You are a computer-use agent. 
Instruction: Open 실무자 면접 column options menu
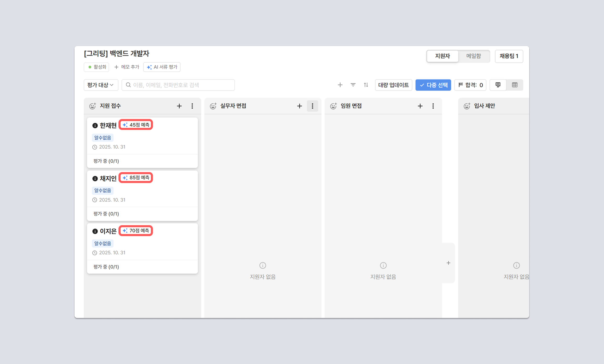[x=312, y=106]
